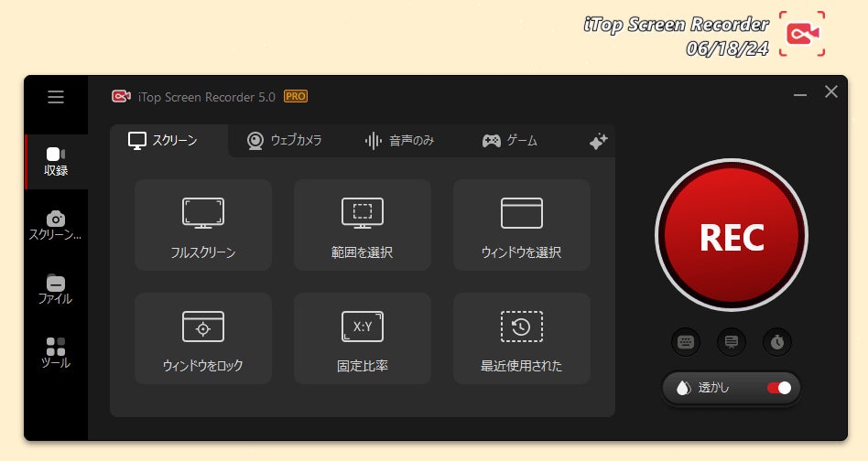Start recording with the REC button
This screenshot has height=461, width=868.
[x=732, y=235]
